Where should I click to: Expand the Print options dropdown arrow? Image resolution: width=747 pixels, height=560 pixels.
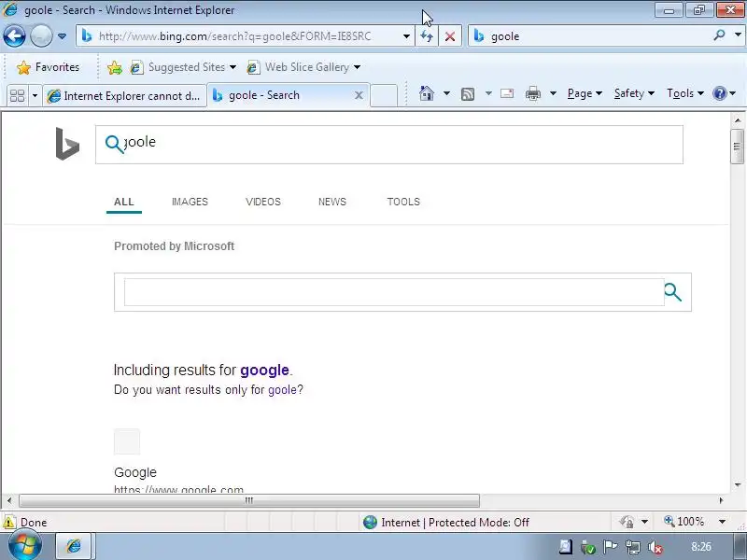pyautogui.click(x=553, y=93)
